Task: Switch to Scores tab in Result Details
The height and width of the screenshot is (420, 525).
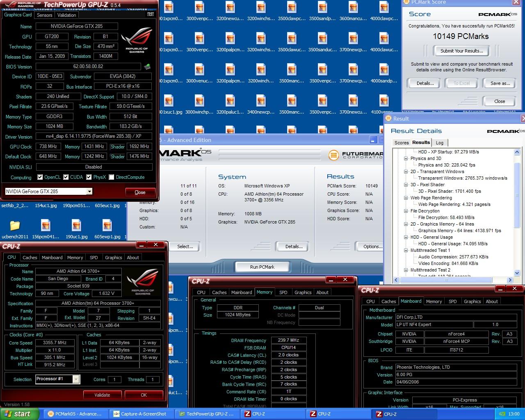Action: click(401, 143)
